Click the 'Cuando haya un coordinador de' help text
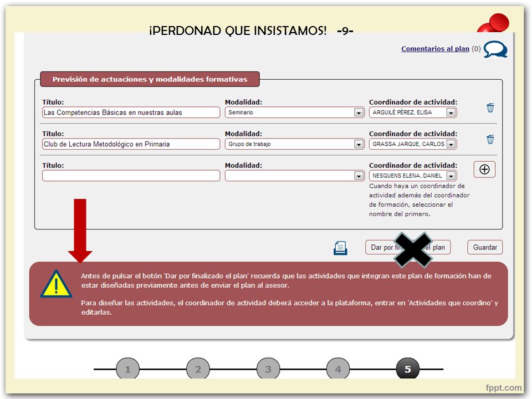532x399 pixels. tap(420, 200)
